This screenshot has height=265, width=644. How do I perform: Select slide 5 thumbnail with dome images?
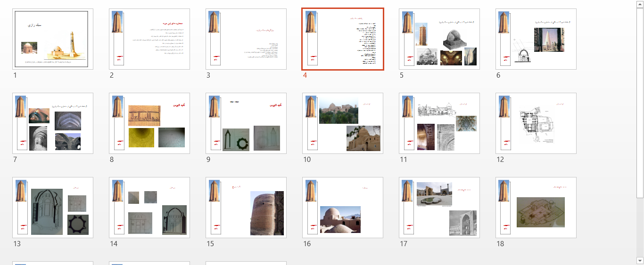(439, 39)
